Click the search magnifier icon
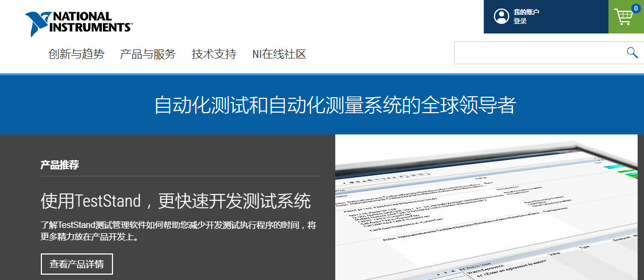This screenshot has height=280, width=644. 632,52
